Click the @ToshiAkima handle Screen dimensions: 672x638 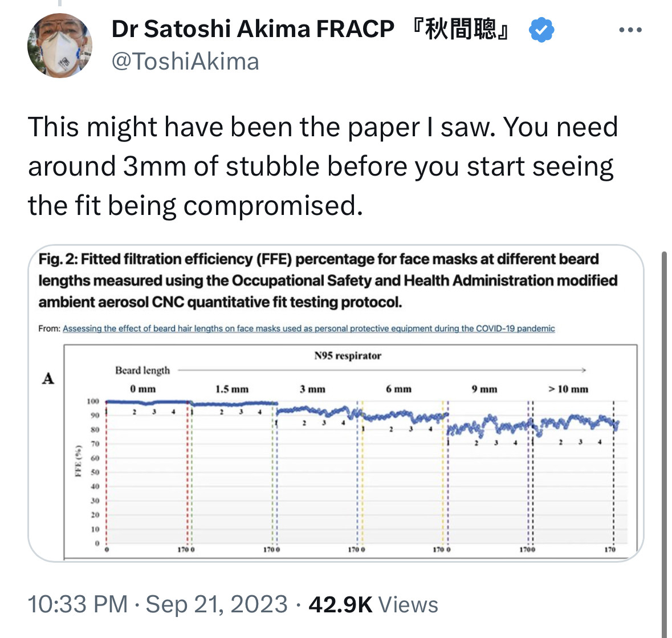point(185,62)
